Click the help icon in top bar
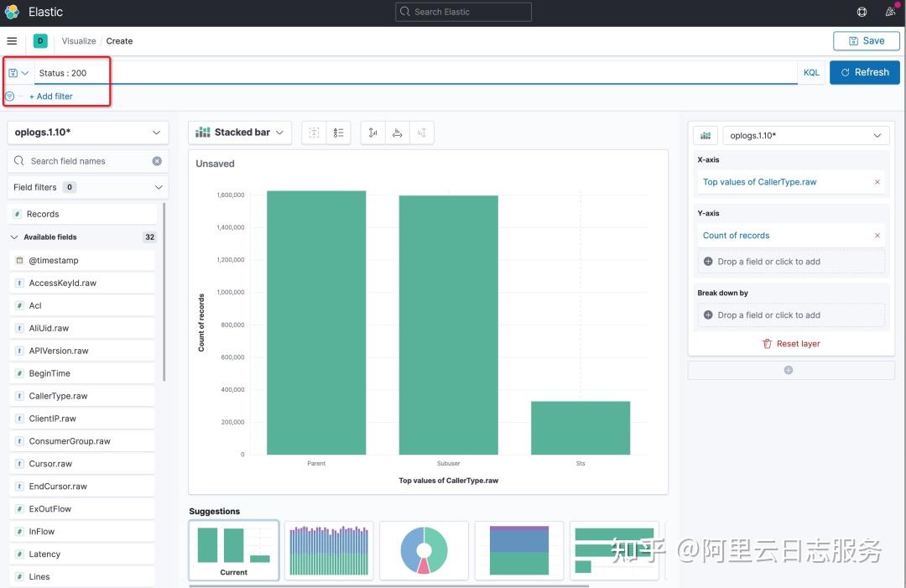Image resolution: width=906 pixels, height=588 pixels. click(x=861, y=12)
